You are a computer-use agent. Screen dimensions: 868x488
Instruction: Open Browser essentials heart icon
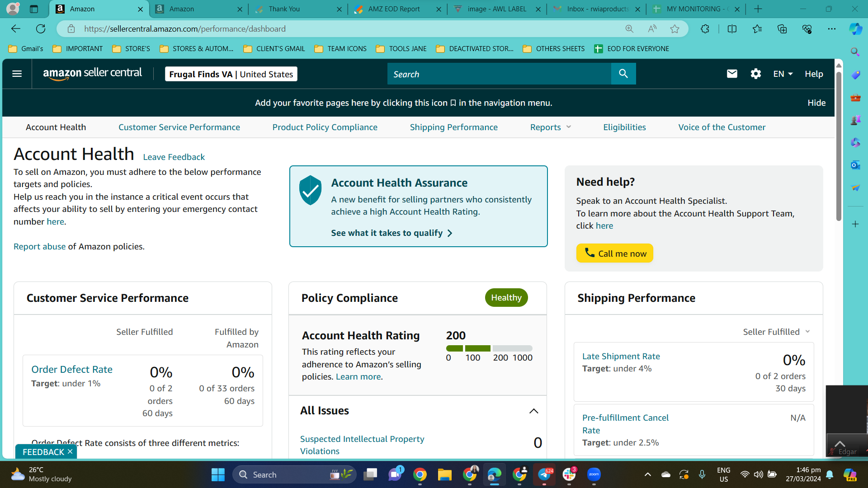click(x=807, y=29)
